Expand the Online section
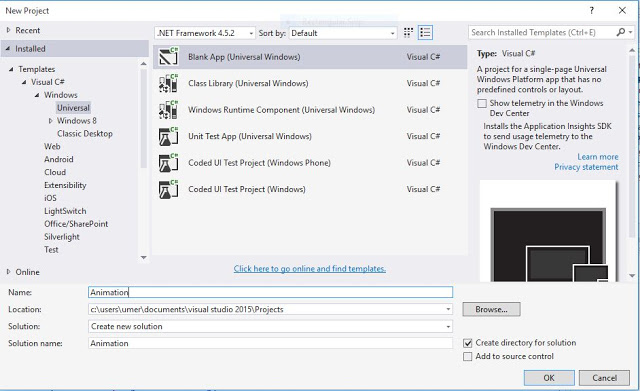 (x=9, y=272)
